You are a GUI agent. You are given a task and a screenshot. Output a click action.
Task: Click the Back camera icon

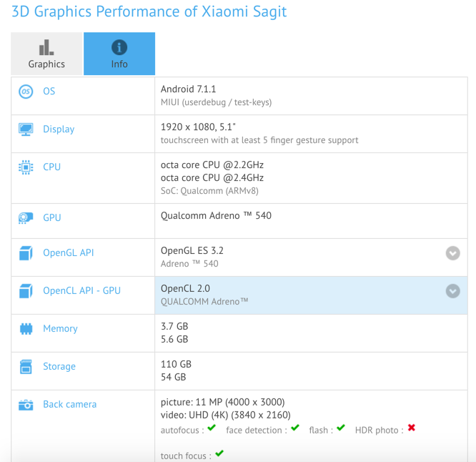click(x=26, y=405)
